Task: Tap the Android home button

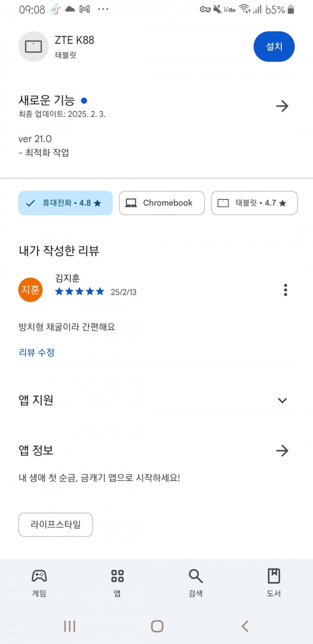Action: click(157, 626)
